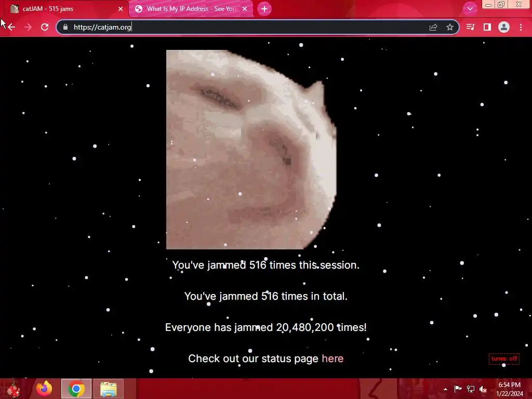Go back using the browser back arrow
The image size is (532, 399).
11,27
